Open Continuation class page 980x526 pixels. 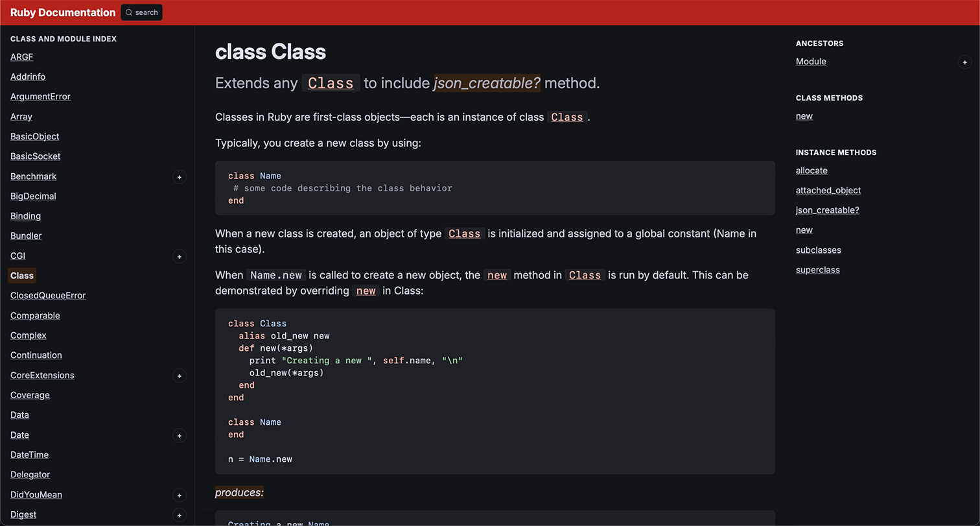36,355
